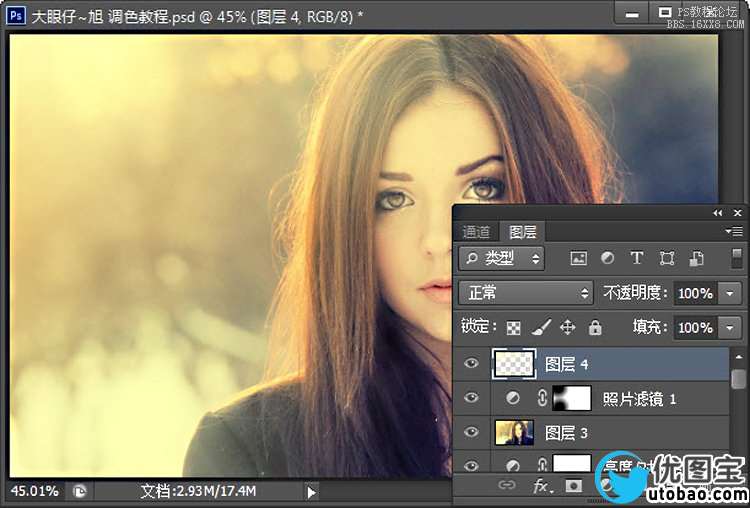The height and width of the screenshot is (508, 750).
Task: Lock position move icon
Action: [567, 328]
